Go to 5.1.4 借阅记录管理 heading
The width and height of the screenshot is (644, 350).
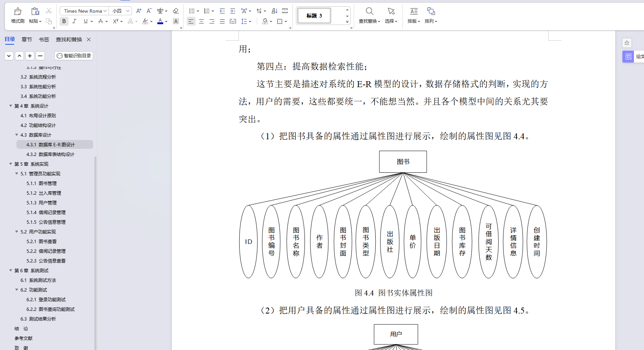click(x=46, y=212)
